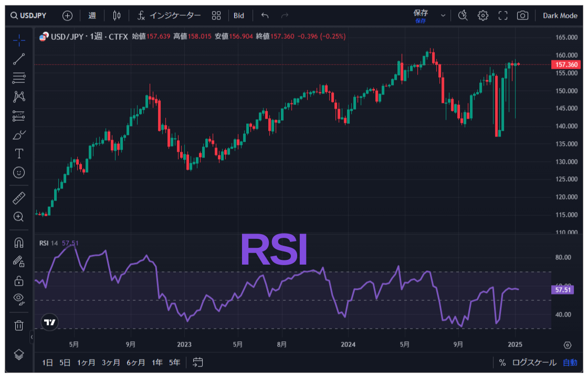Toggle 自動 auto scale
This screenshot has height=378, width=588.
(x=570, y=363)
